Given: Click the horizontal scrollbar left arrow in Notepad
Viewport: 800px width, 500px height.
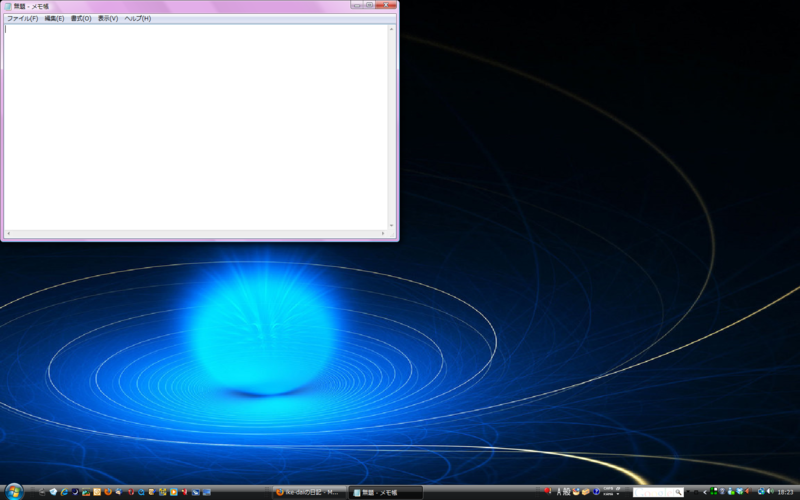Looking at the screenshot, I should point(8,234).
